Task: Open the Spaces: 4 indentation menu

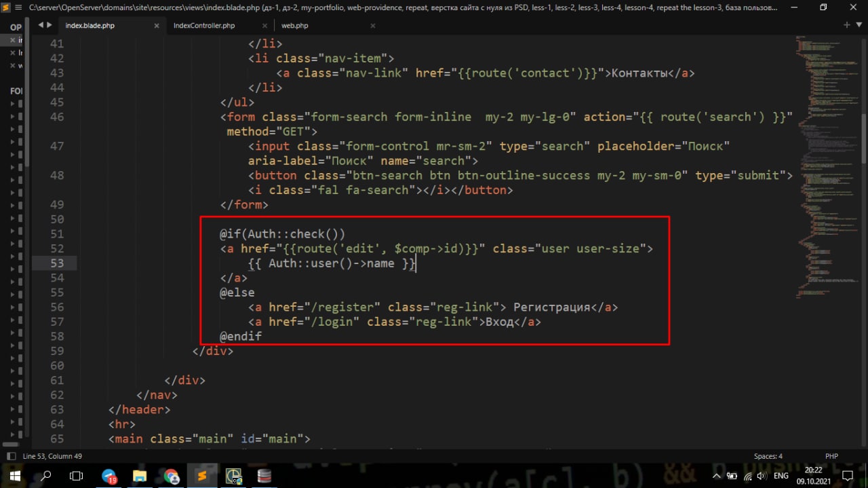Action: [x=768, y=456]
